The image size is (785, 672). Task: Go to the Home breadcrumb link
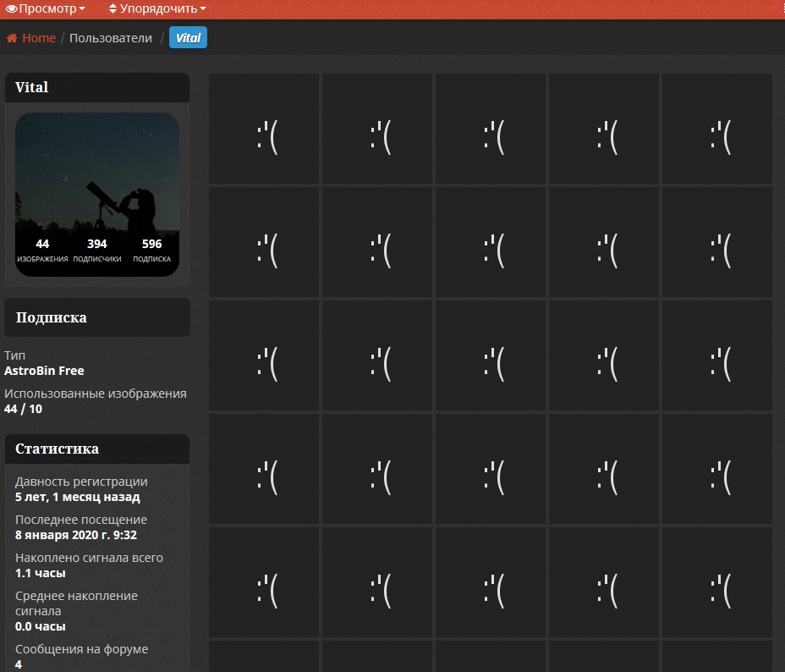(x=39, y=38)
